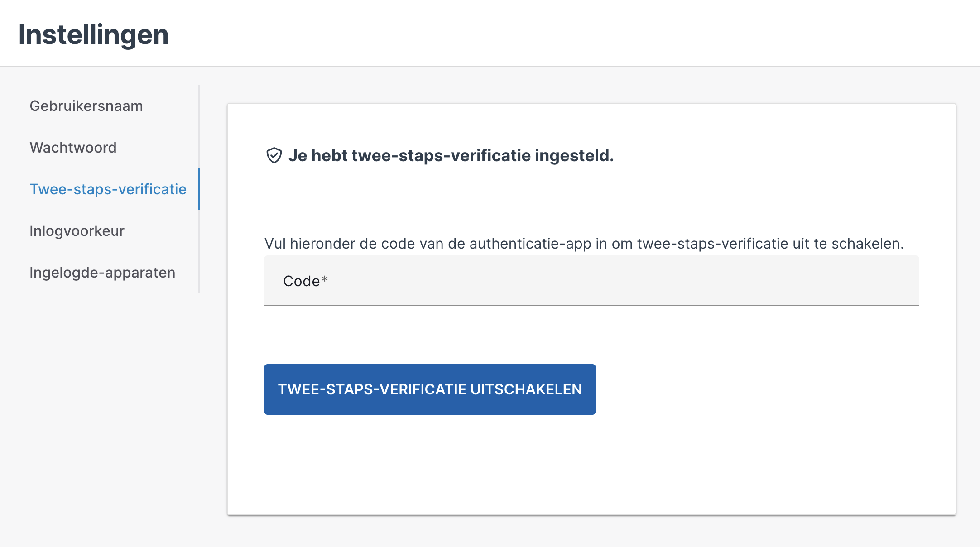The height and width of the screenshot is (547, 980).
Task: Click the Instellingen page title
Action: (x=93, y=34)
